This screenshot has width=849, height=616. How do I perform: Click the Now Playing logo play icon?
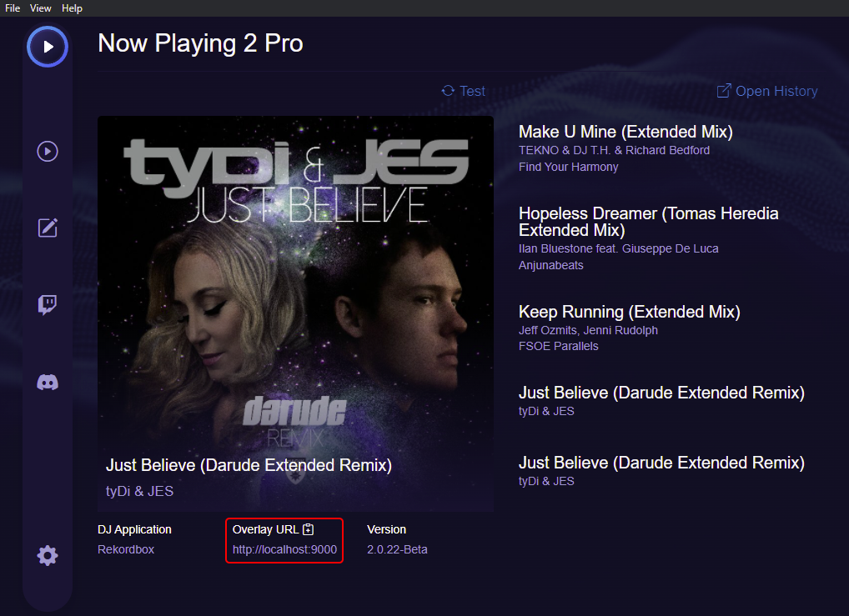(x=48, y=47)
